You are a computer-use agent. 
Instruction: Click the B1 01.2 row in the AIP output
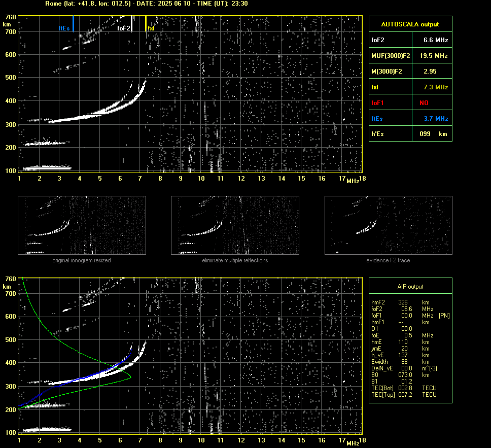tap(392, 381)
